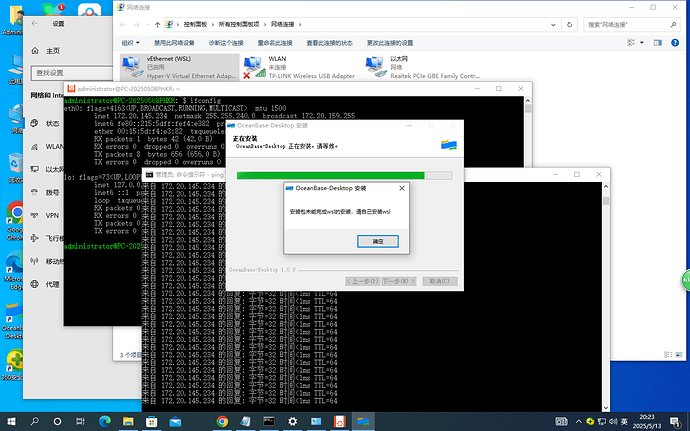Expand the chevron after 网络连接 in the breadcrumb
Image resolution: width=690 pixels, height=431 pixels.
pyautogui.click(x=300, y=25)
